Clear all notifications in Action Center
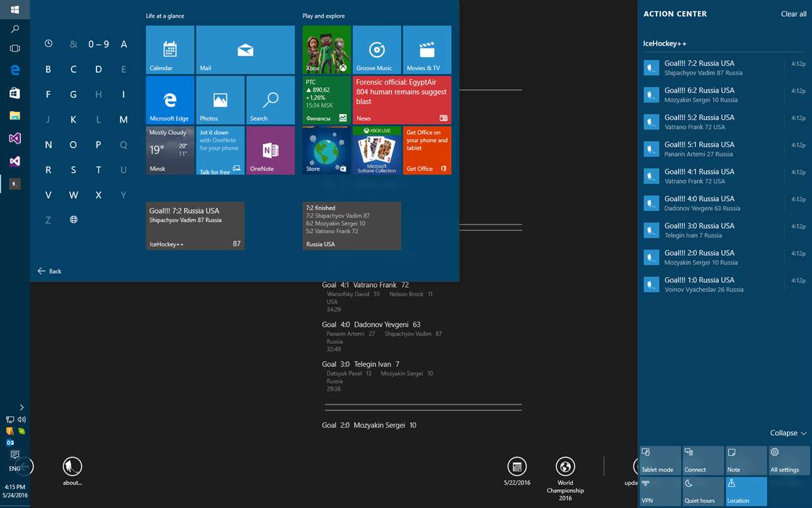This screenshot has width=812, height=508. (x=793, y=14)
